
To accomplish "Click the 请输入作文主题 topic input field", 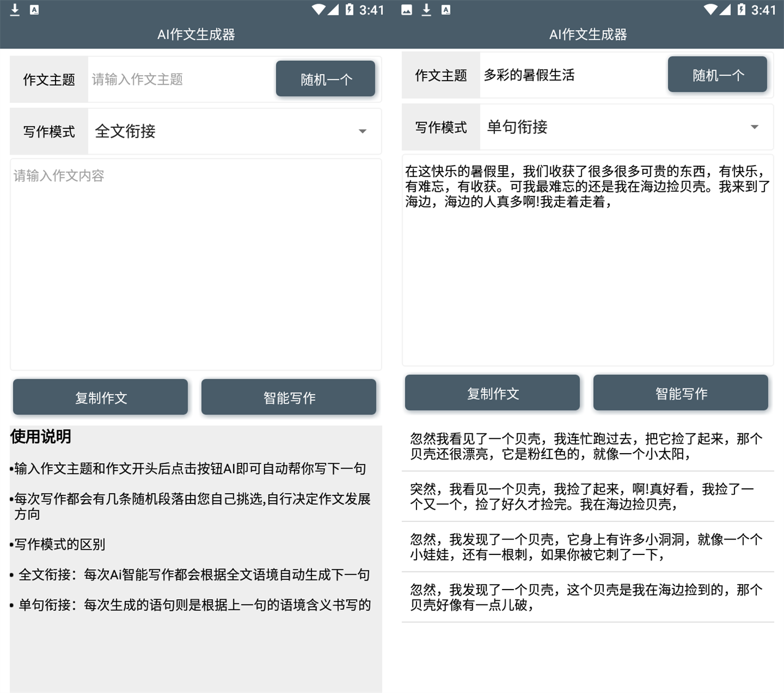I will 180,79.
